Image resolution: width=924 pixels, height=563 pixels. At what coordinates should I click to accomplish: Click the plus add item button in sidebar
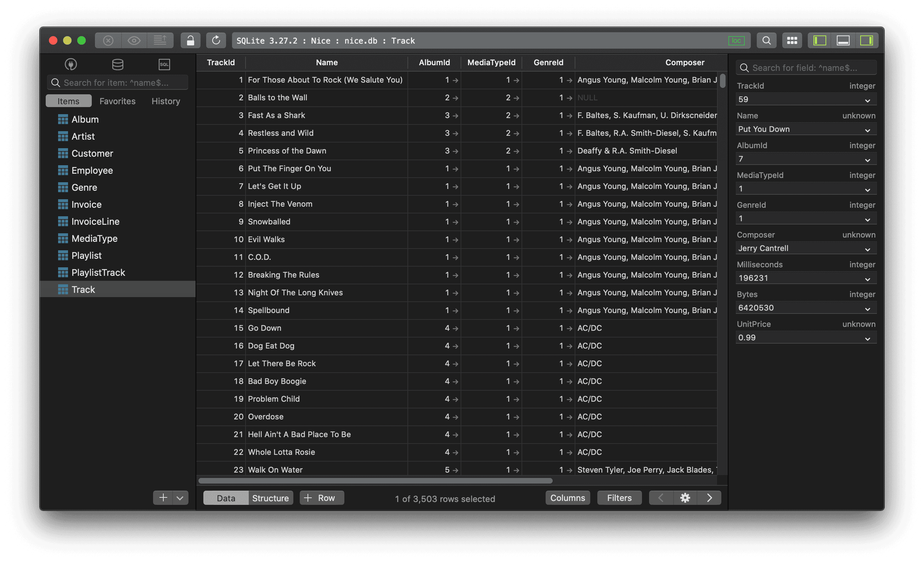pyautogui.click(x=163, y=498)
